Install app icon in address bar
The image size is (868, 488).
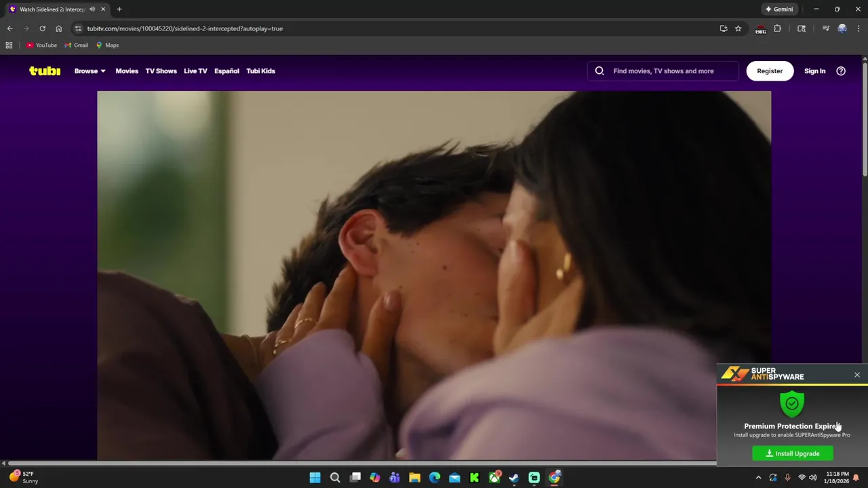724,28
